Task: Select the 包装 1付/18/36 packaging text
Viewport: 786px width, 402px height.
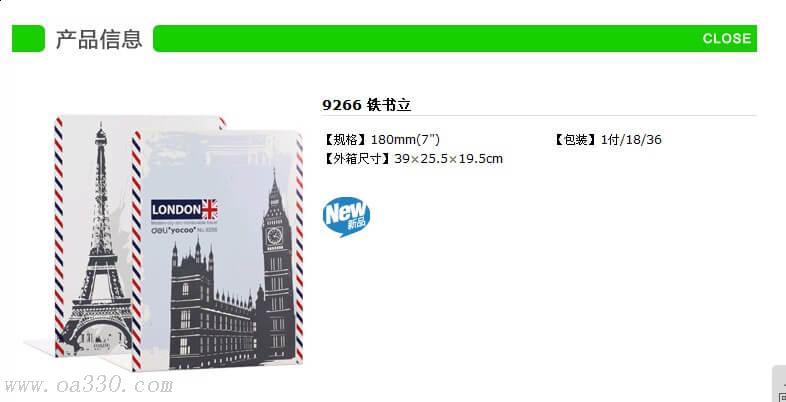Action: click(x=607, y=139)
